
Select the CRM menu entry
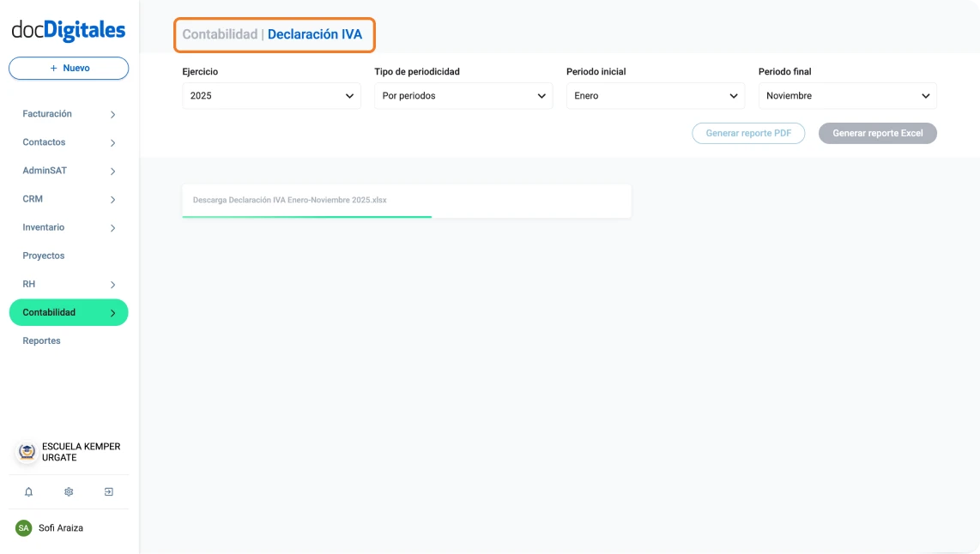coord(69,199)
